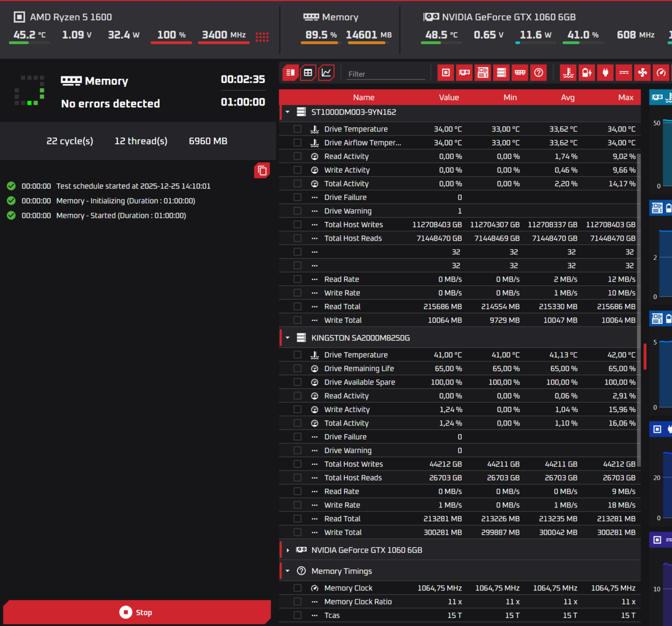Click the GPU card icon beside NVIDIA GeForce GTX 1060
This screenshot has width=672, height=626.
431,17
